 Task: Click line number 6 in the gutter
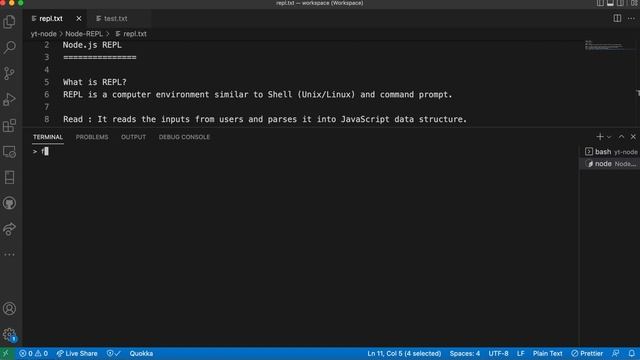(47, 94)
